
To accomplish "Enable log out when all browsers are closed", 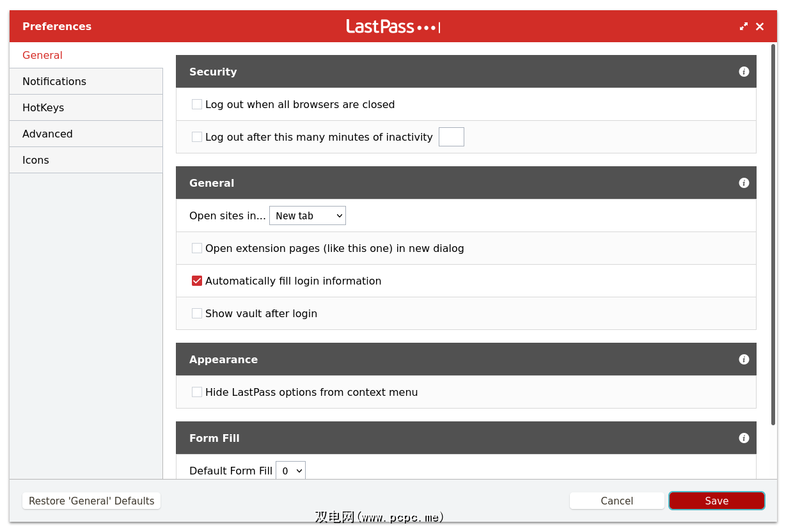I will 197,104.
